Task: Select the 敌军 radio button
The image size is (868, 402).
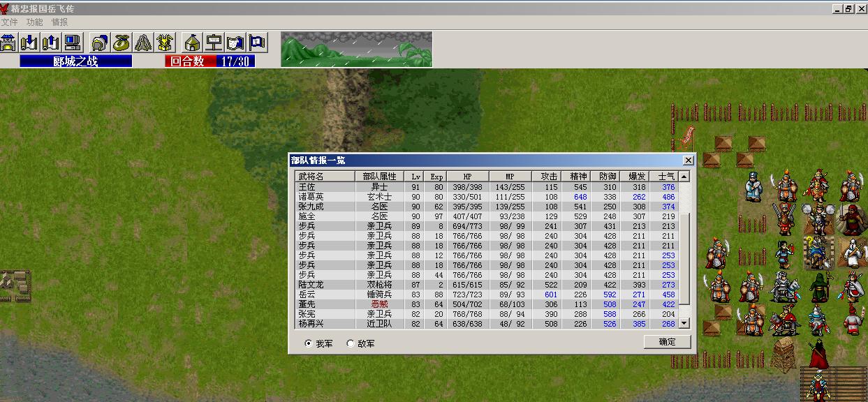Action: tap(360, 343)
